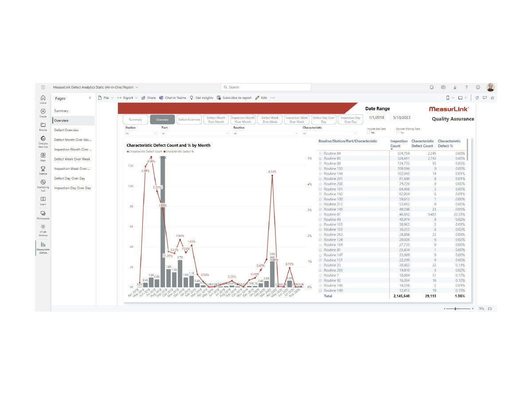This screenshot has width=532, height=399.
Task: Click the Search box in header
Action: tap(266, 87)
